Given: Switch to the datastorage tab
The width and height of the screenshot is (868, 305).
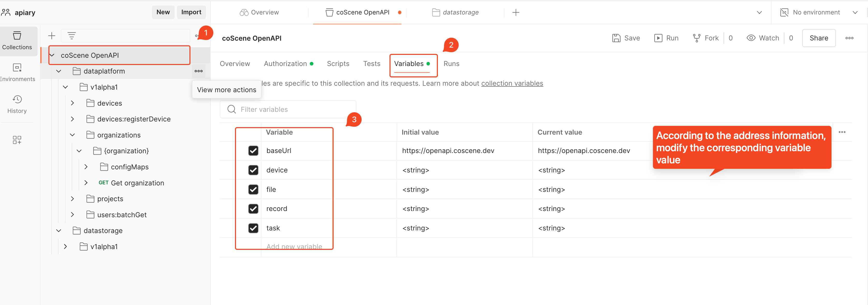Looking at the screenshot, I should tap(455, 12).
